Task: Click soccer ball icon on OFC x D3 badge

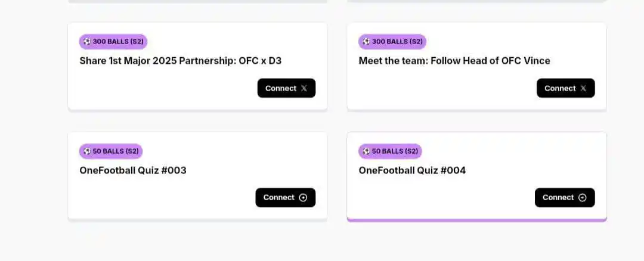Action: tap(86, 42)
